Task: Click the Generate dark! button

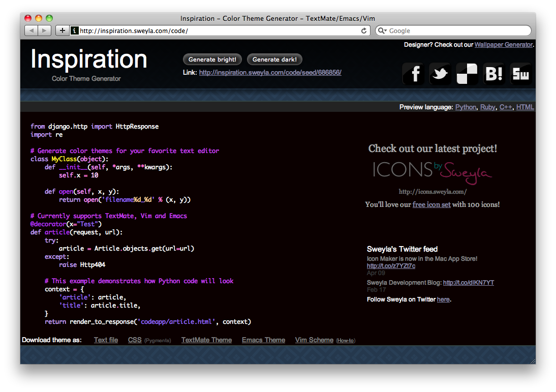Action: [274, 59]
